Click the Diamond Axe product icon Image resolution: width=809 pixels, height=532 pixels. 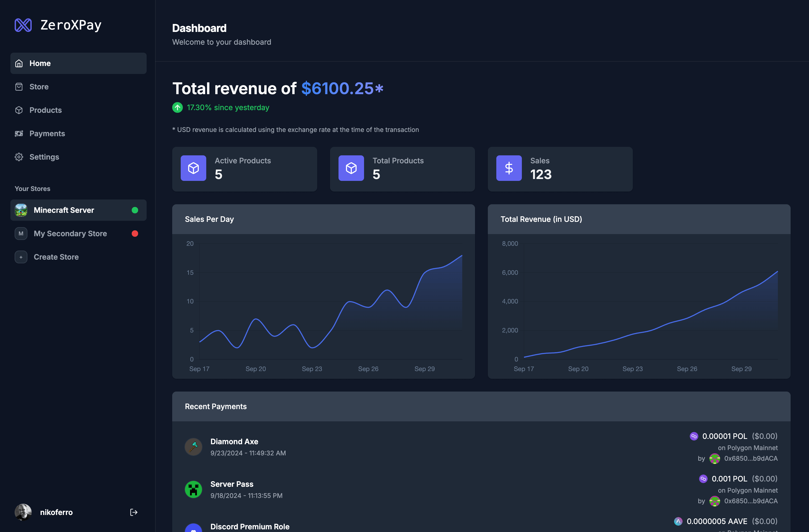193,447
